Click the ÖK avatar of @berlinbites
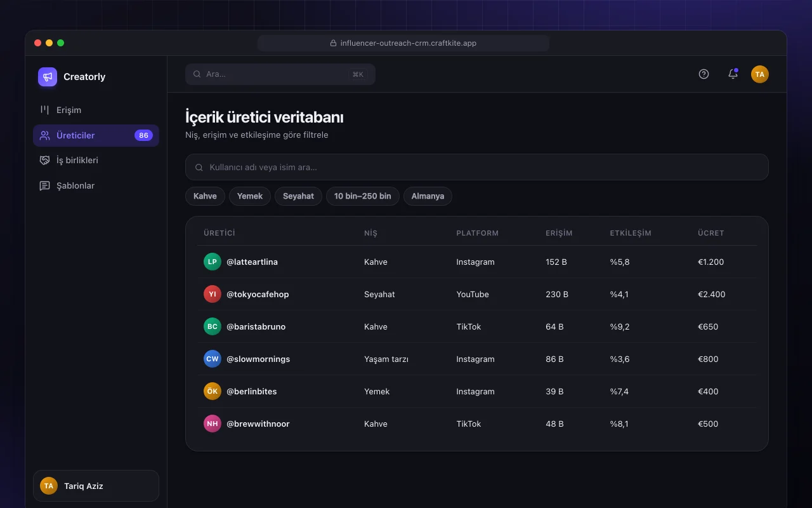The image size is (812, 508). click(213, 391)
